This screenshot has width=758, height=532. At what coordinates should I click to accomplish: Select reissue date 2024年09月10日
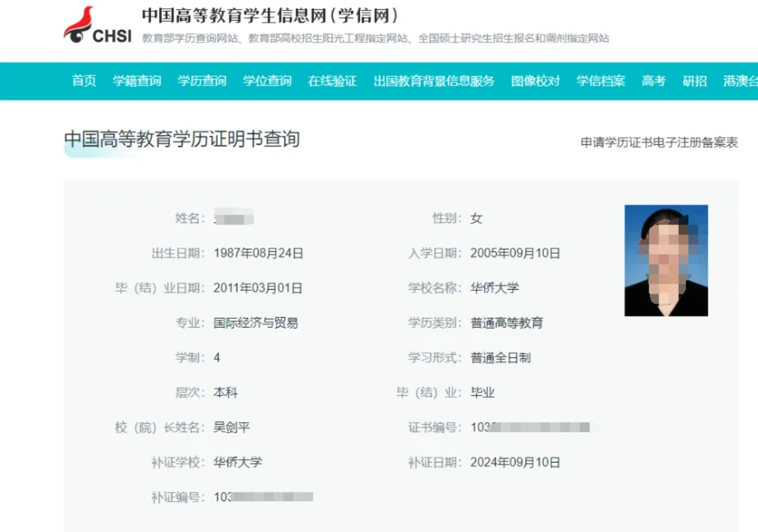point(515,463)
